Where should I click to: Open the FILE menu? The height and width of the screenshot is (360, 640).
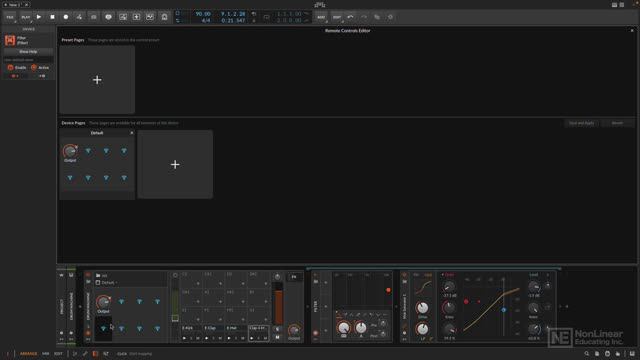(x=10, y=17)
